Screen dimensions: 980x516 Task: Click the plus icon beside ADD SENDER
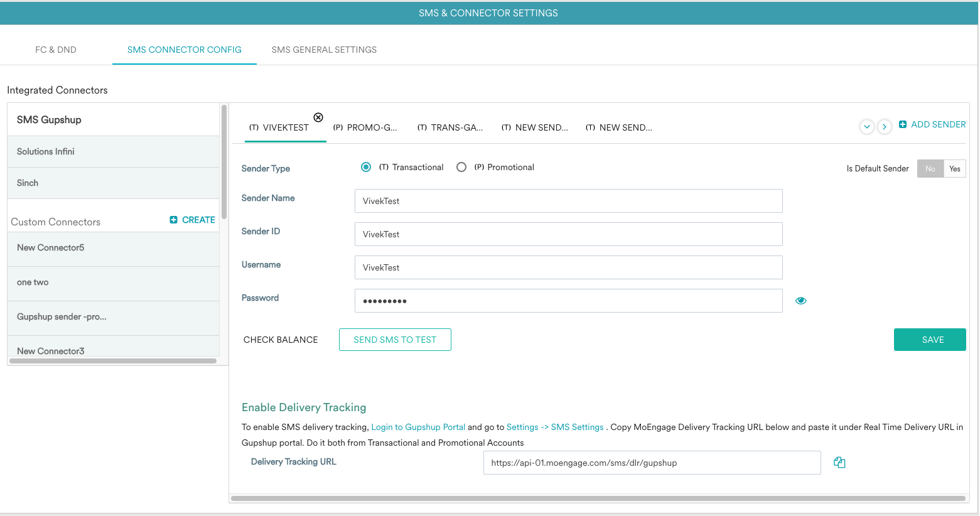click(903, 124)
